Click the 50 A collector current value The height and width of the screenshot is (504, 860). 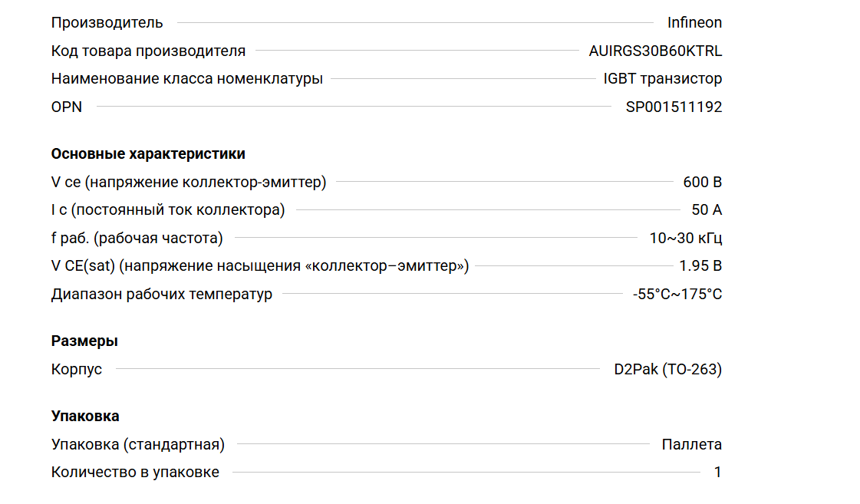707,210
